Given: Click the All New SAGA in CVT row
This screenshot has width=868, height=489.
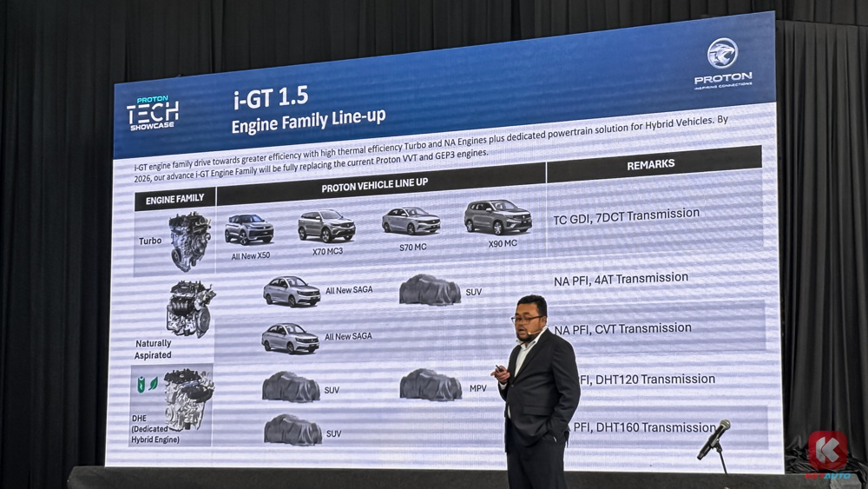Looking at the screenshot, I should point(291,339).
